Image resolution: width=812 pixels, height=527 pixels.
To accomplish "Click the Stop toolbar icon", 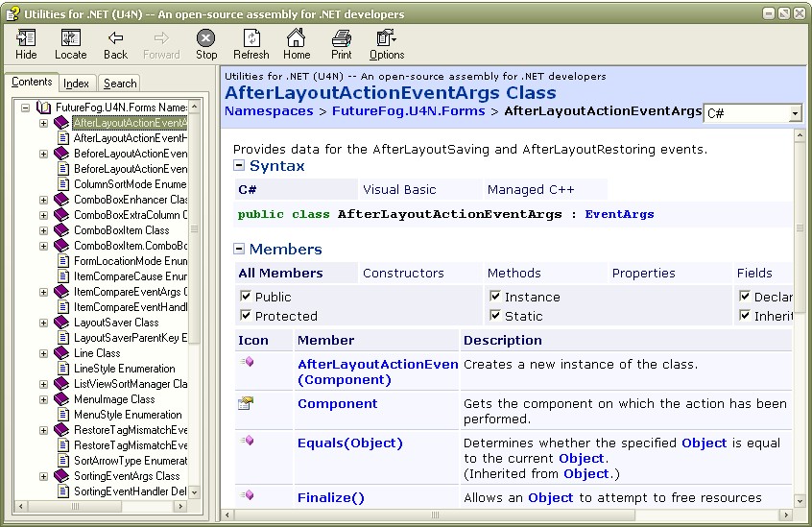I will [205, 38].
